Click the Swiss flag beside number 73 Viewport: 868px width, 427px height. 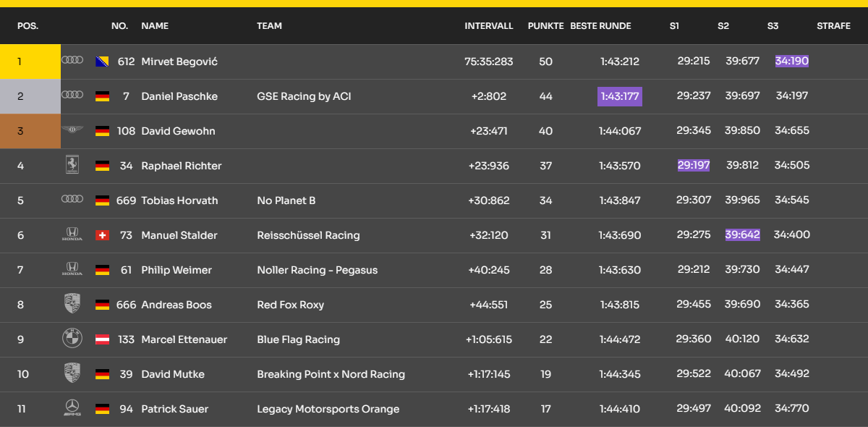[x=102, y=235]
